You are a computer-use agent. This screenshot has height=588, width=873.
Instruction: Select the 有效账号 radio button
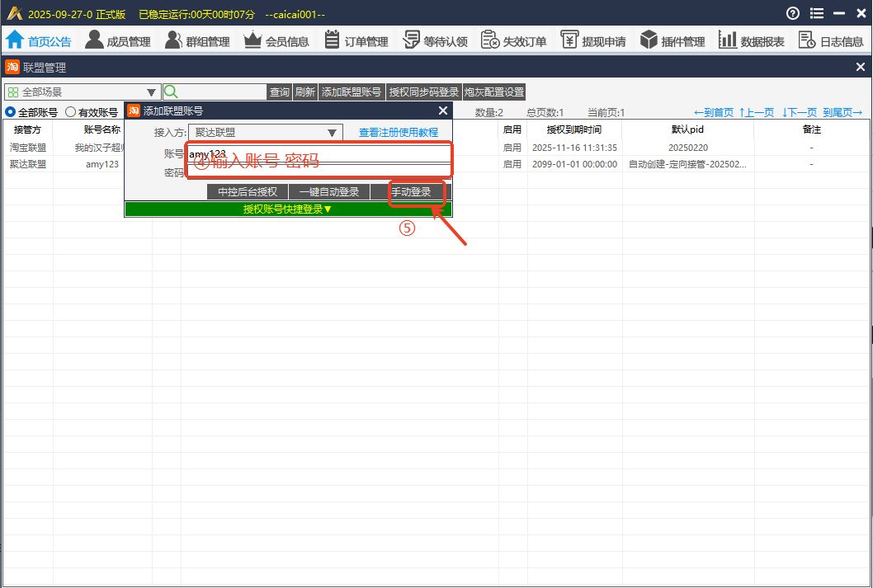(x=71, y=112)
